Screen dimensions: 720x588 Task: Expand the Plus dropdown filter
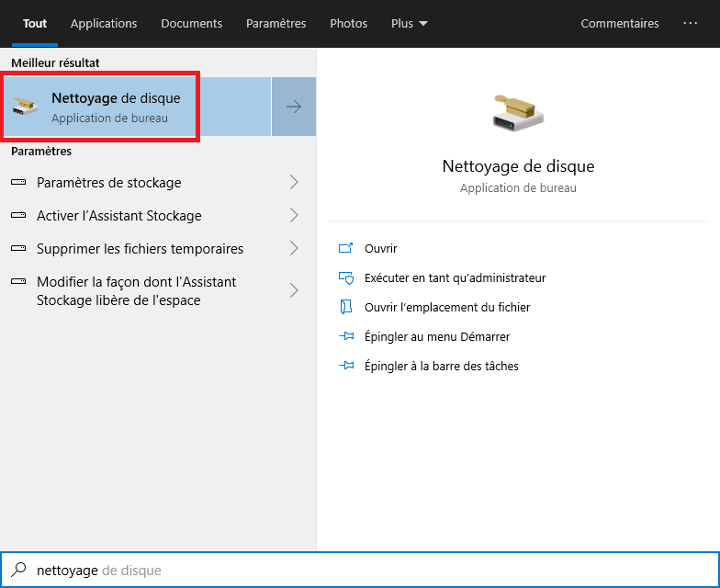[409, 23]
